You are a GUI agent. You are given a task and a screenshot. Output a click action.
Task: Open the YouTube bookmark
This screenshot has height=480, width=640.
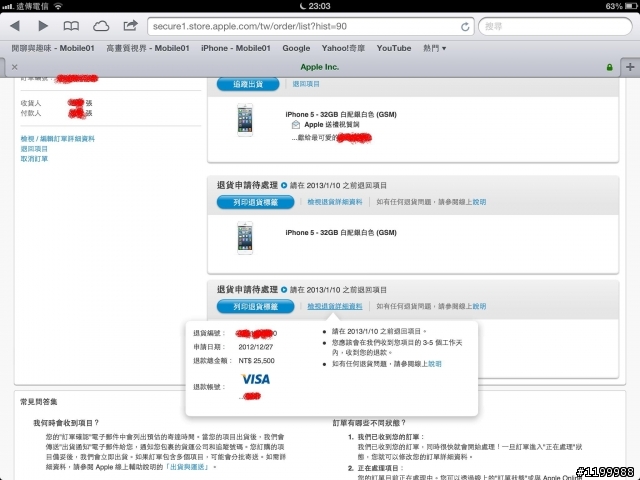(x=394, y=48)
